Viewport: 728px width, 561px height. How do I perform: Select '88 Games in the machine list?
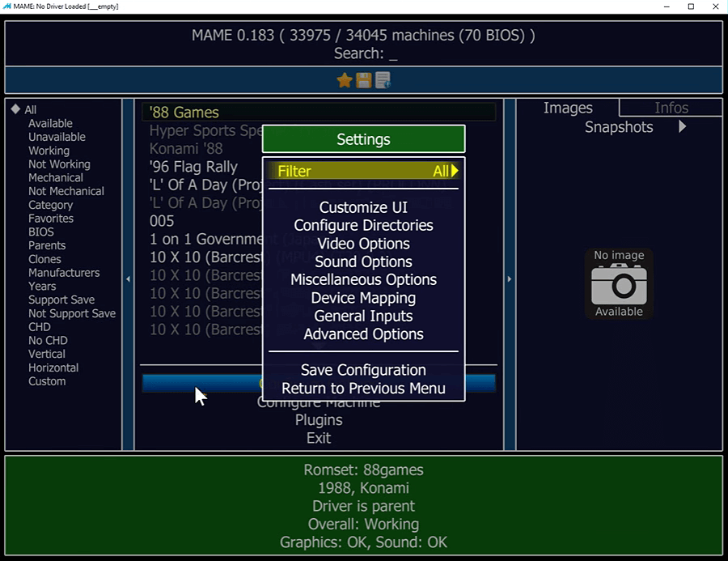click(x=319, y=112)
